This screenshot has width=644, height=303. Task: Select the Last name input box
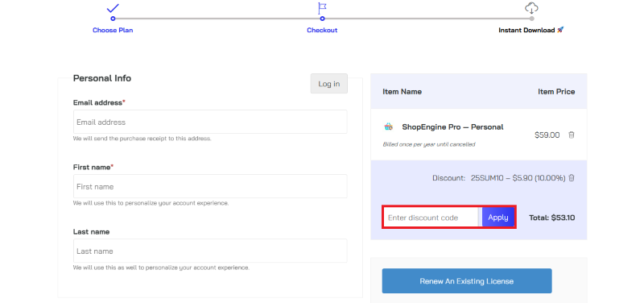click(210, 251)
